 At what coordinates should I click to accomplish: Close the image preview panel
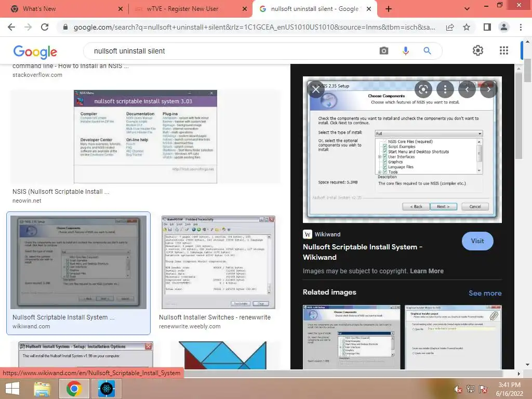pos(316,89)
